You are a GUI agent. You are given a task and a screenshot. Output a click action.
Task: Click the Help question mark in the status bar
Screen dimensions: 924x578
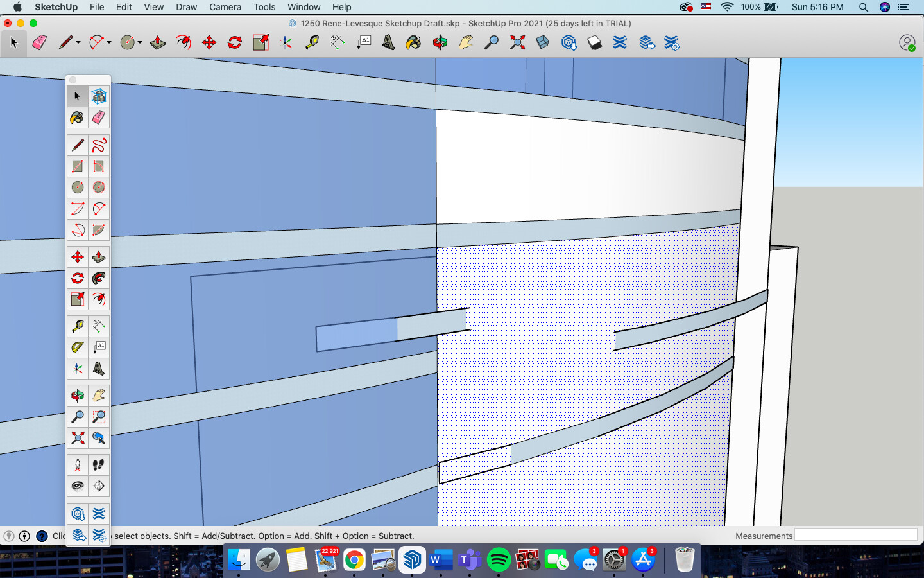pos(41,536)
